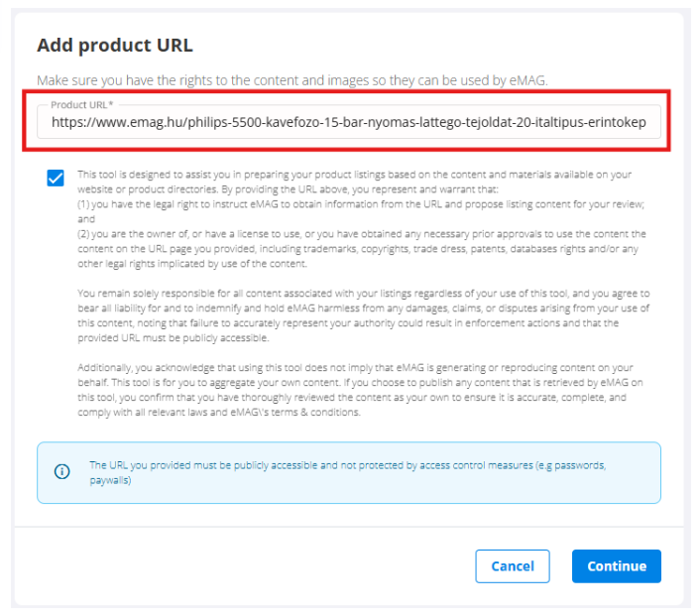Click the info icon in the blue notice

click(x=61, y=472)
